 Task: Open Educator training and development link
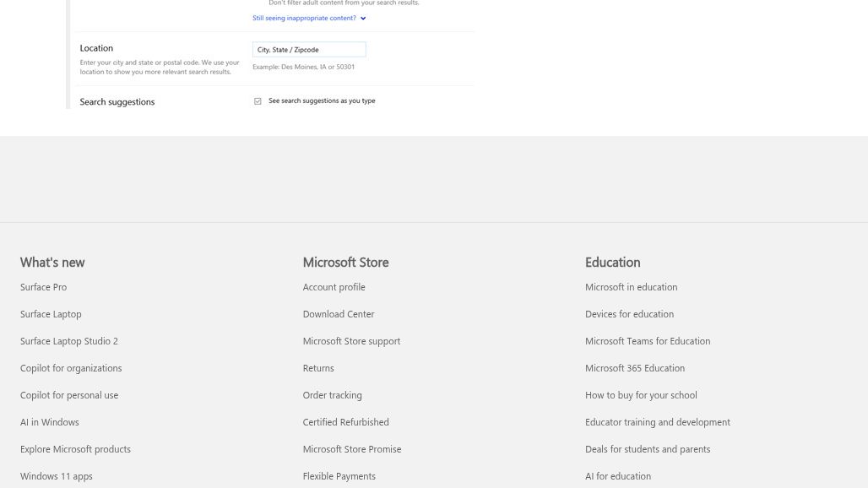(x=658, y=422)
